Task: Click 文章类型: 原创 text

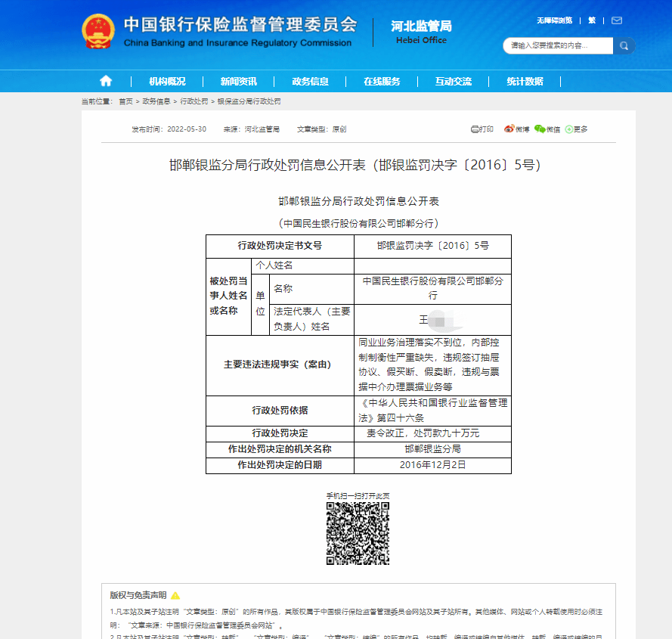Action: click(x=322, y=129)
